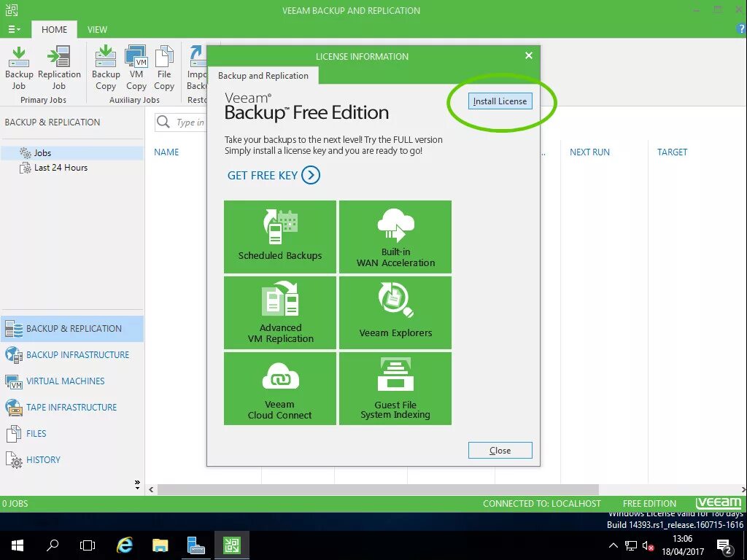747x560 pixels.
Task: Click the GET FREE KEY arrow icon
Action: click(x=311, y=175)
